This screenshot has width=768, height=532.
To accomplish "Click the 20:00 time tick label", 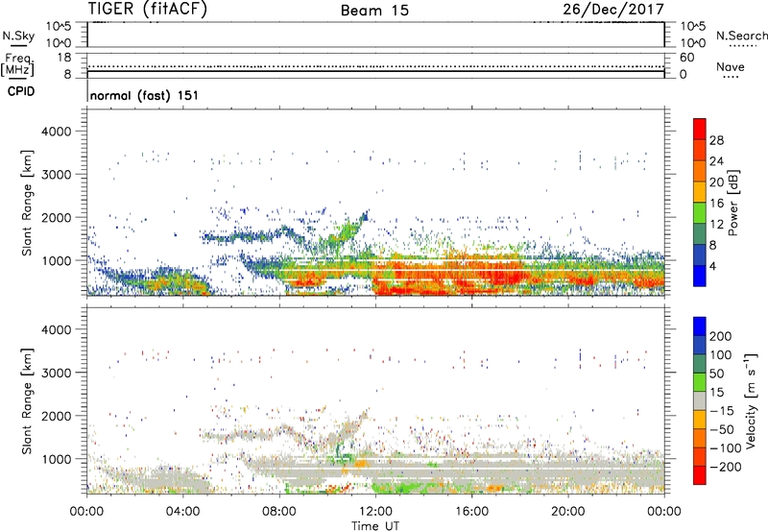I will pyautogui.click(x=568, y=512).
